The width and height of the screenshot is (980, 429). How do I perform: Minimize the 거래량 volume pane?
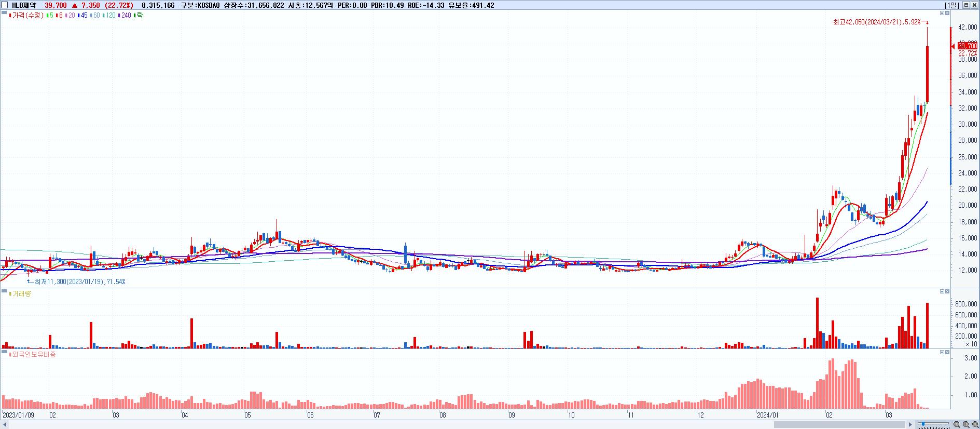pyautogui.click(x=942, y=291)
